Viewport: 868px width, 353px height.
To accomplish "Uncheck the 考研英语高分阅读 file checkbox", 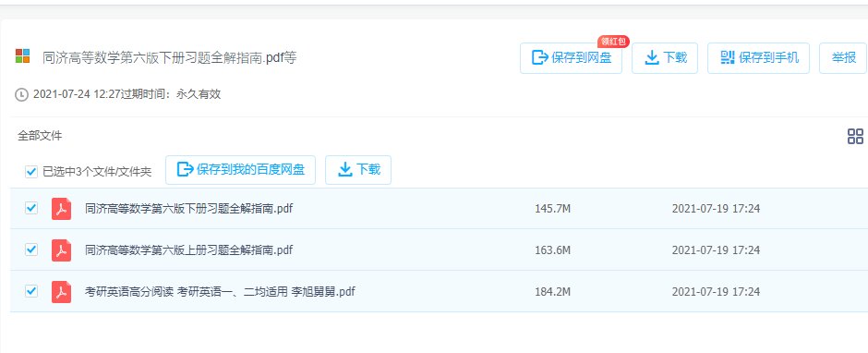I will 31,291.
